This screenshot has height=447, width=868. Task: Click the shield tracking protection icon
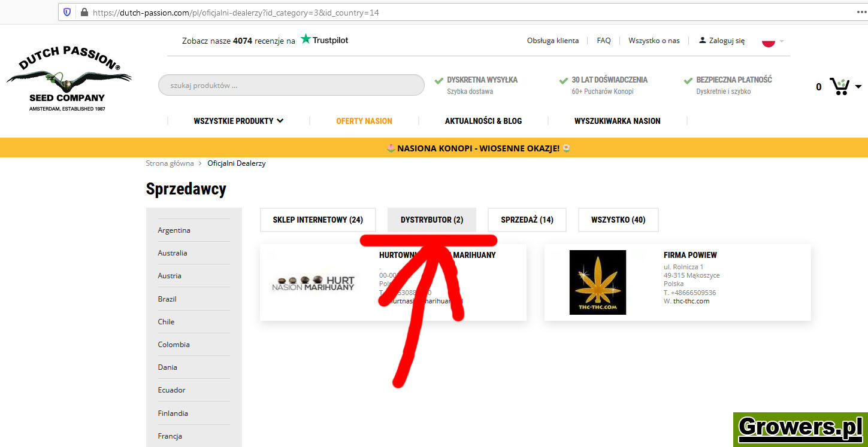pyautogui.click(x=67, y=12)
